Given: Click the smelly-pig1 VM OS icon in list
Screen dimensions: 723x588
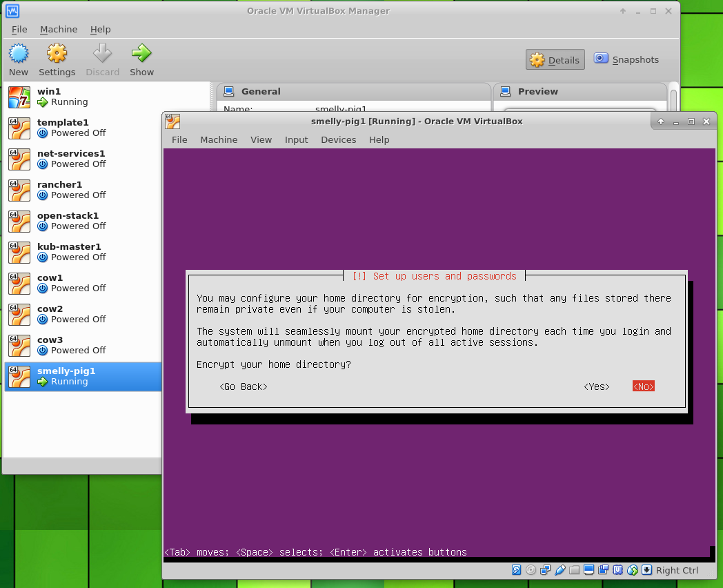Looking at the screenshot, I should [19, 376].
